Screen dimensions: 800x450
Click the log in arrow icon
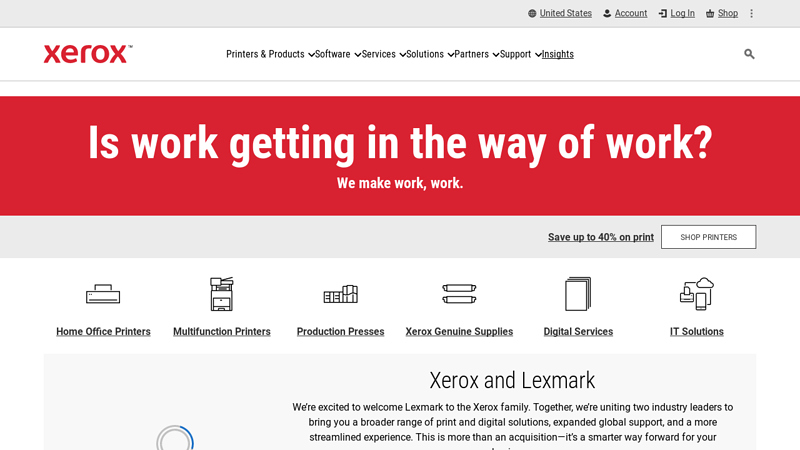663,13
